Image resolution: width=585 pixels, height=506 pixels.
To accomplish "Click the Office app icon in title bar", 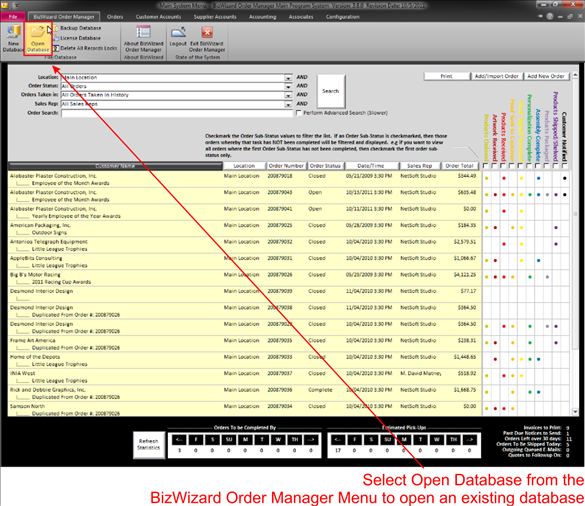I will click(x=5, y=5).
